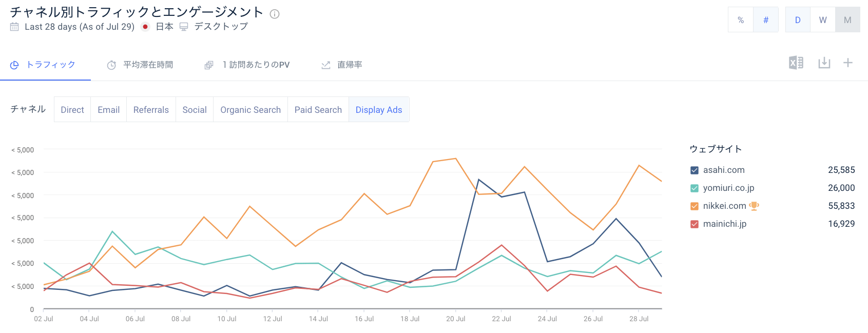Disable the mainichi.jp series checkbox
The width and height of the screenshot is (868, 333).
click(x=695, y=224)
